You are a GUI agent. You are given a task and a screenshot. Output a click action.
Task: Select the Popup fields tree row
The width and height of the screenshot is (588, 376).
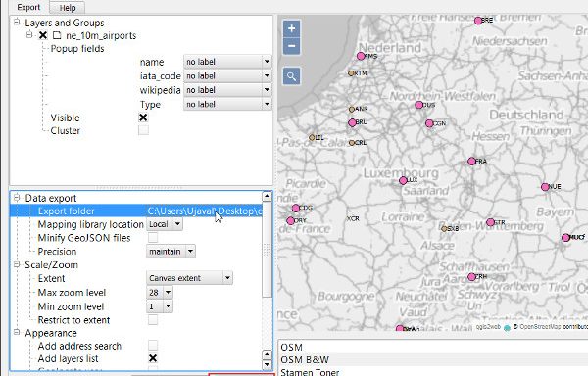pyautogui.click(x=77, y=49)
